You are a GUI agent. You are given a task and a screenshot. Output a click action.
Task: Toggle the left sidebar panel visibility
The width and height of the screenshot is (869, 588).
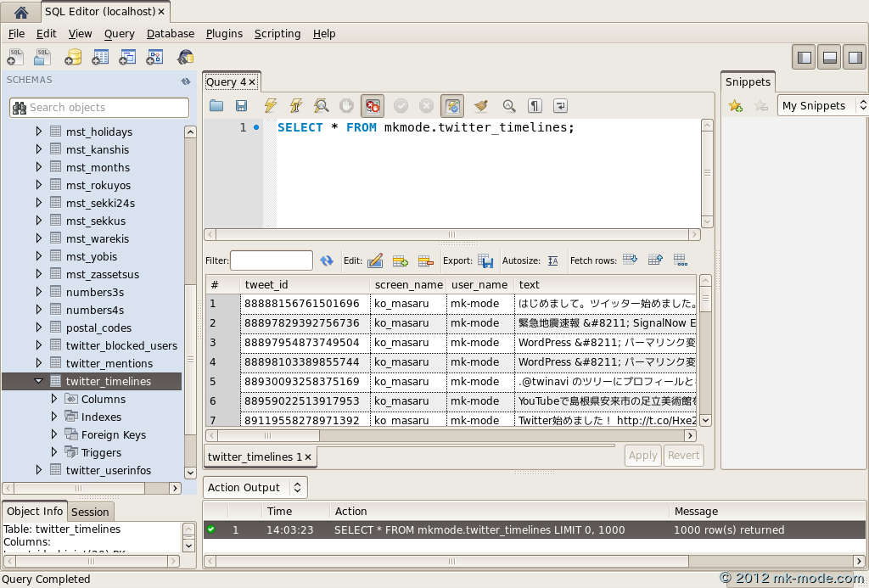click(x=805, y=58)
